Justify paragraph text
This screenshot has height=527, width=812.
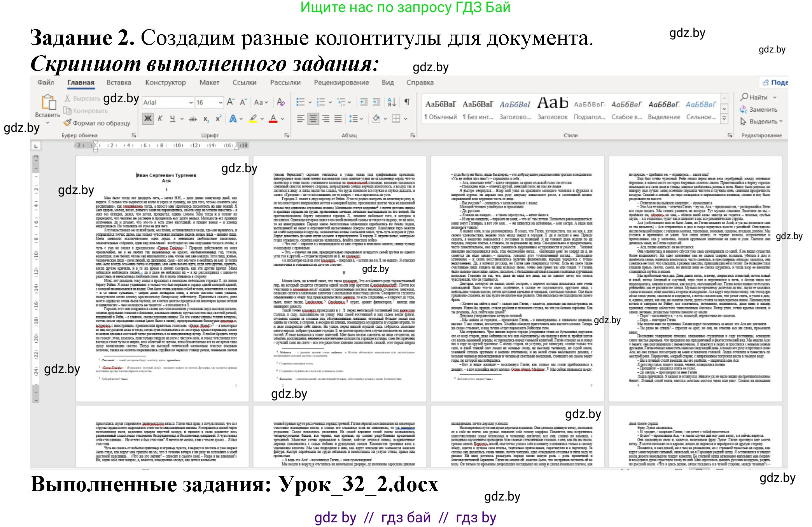pos(338,118)
